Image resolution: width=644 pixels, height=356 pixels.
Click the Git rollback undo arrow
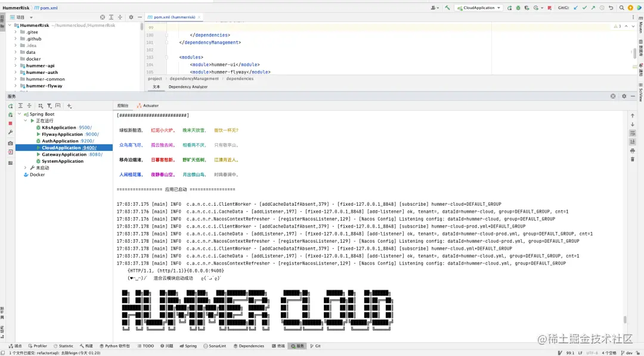pyautogui.click(x=611, y=8)
